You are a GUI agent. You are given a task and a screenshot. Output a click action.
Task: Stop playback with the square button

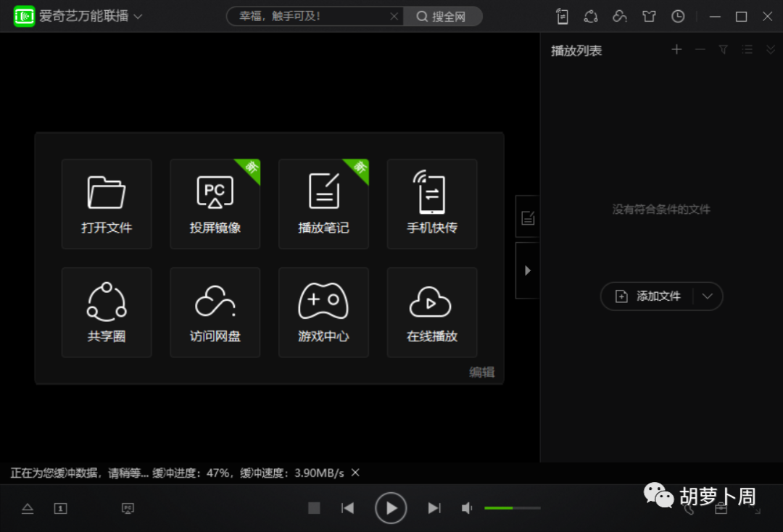click(314, 508)
